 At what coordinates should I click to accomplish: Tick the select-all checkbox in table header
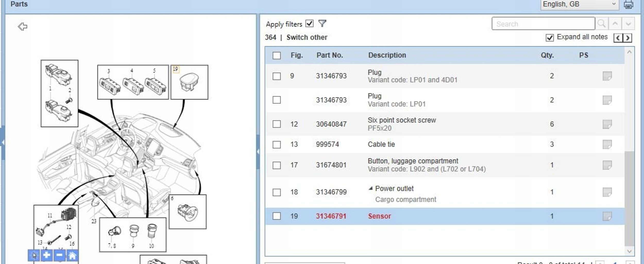277,55
